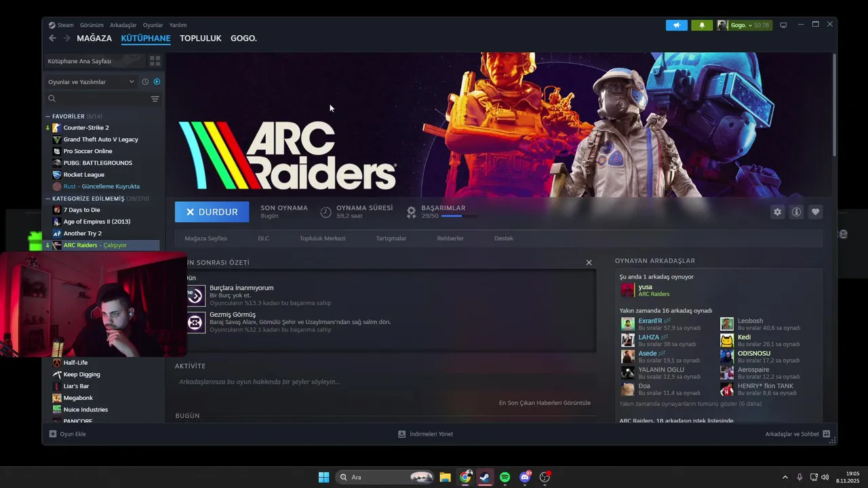Open the Görünüm menu
The height and width of the screenshot is (488, 868).
pos(92,25)
